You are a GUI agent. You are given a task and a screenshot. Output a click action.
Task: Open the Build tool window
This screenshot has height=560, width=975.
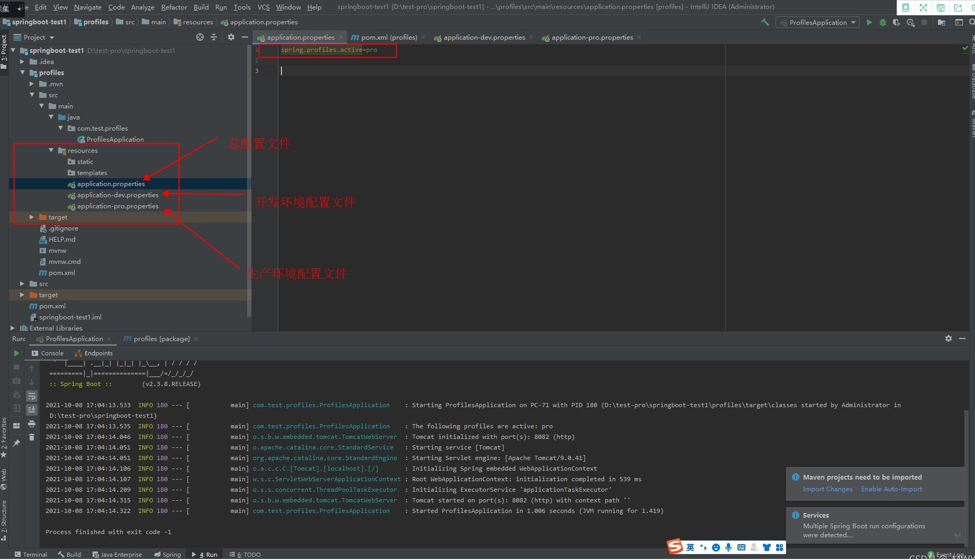pos(69,554)
